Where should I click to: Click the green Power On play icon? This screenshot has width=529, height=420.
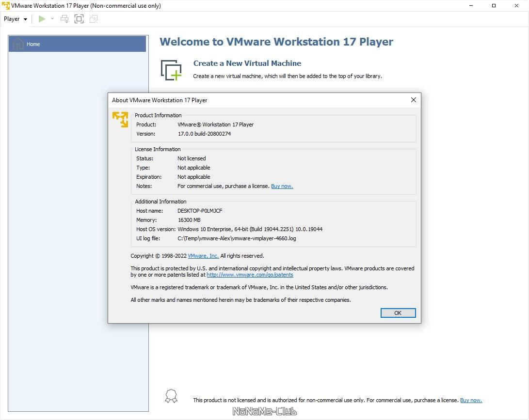click(42, 19)
